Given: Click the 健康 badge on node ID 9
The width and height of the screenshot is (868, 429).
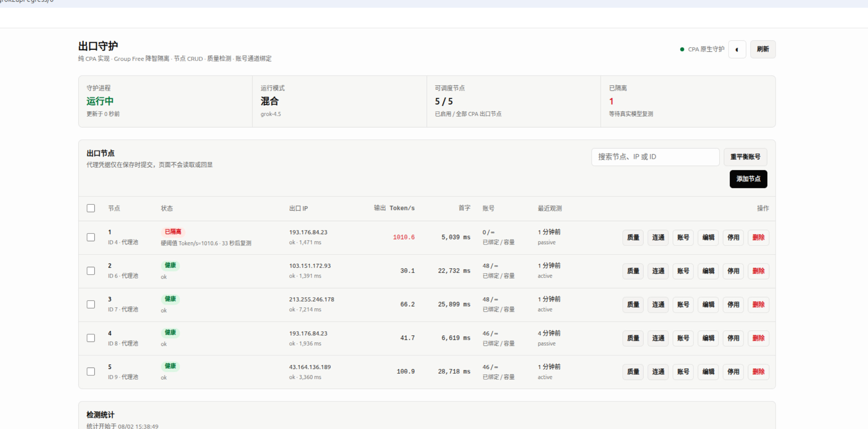Looking at the screenshot, I should [170, 366].
